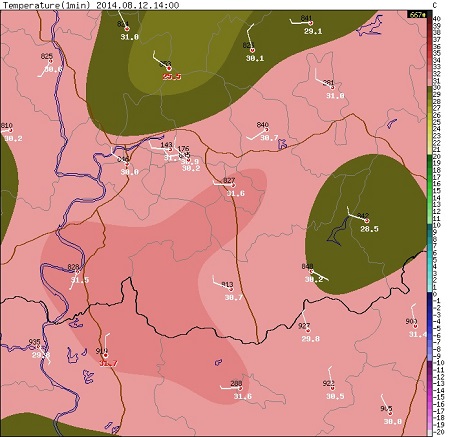This screenshot has height=437, width=450.
Task: Pick the green 15 degree legend color
Action: pos(429,191)
